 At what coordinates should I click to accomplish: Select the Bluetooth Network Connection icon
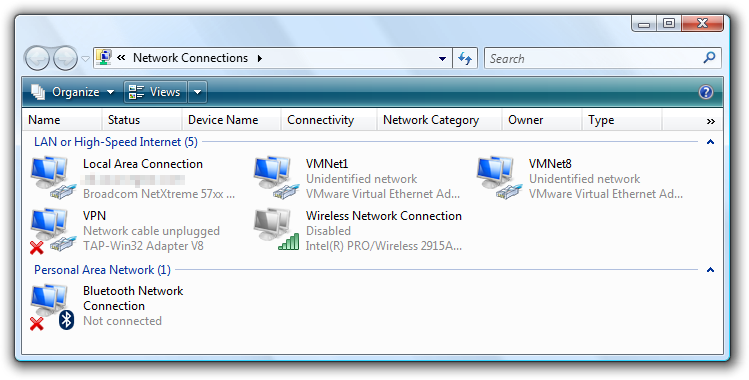(x=53, y=307)
